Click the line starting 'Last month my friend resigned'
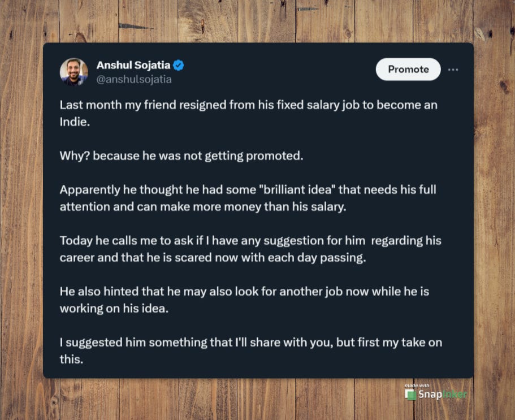 coord(249,105)
